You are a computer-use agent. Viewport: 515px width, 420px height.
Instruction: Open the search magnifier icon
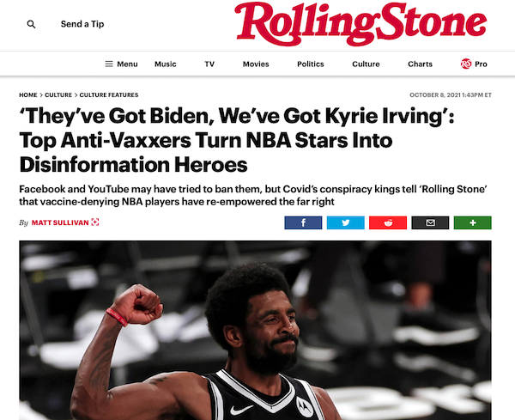[x=31, y=24]
